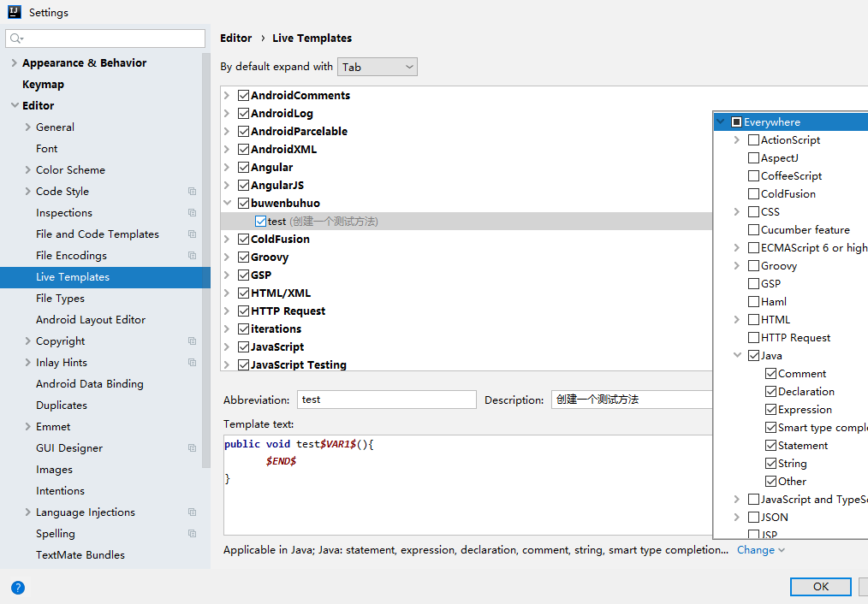Click the Description input field
The width and height of the screenshot is (868, 604).
(632, 400)
